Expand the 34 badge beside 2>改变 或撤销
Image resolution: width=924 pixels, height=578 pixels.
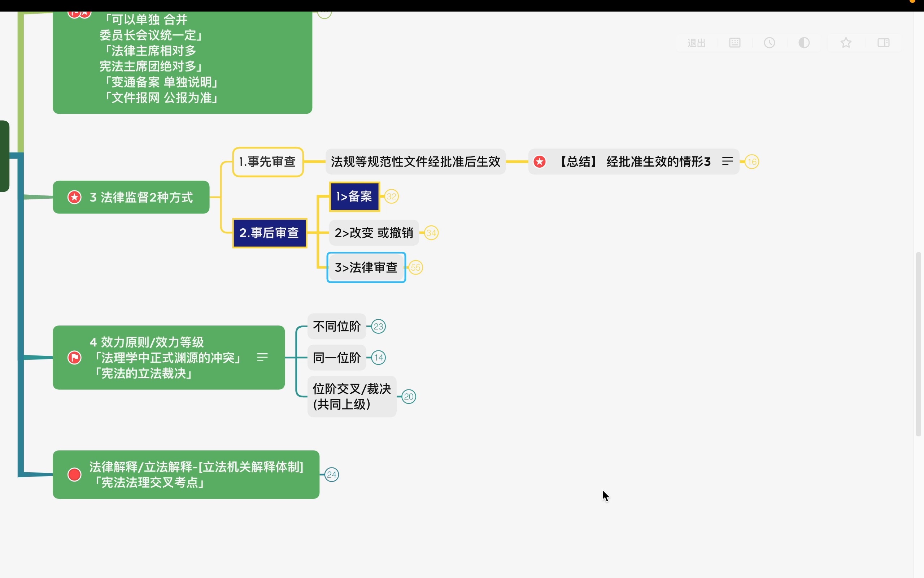pyautogui.click(x=431, y=233)
